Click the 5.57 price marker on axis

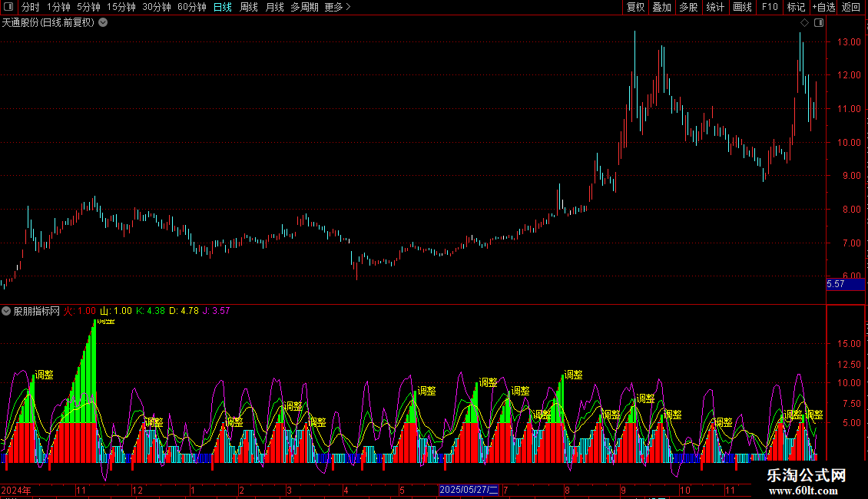(x=845, y=284)
